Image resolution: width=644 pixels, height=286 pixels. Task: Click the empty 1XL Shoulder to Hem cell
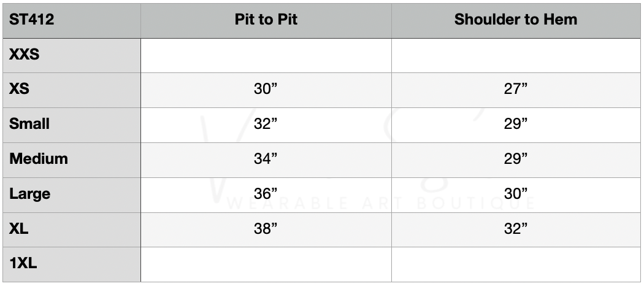click(x=515, y=264)
